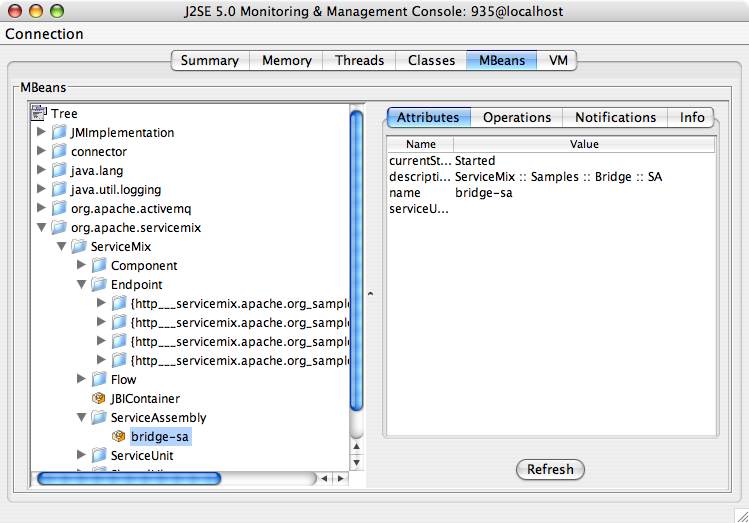Click the org.apache.servicemix folder icon
The width and height of the screenshot is (749, 523).
[59, 227]
